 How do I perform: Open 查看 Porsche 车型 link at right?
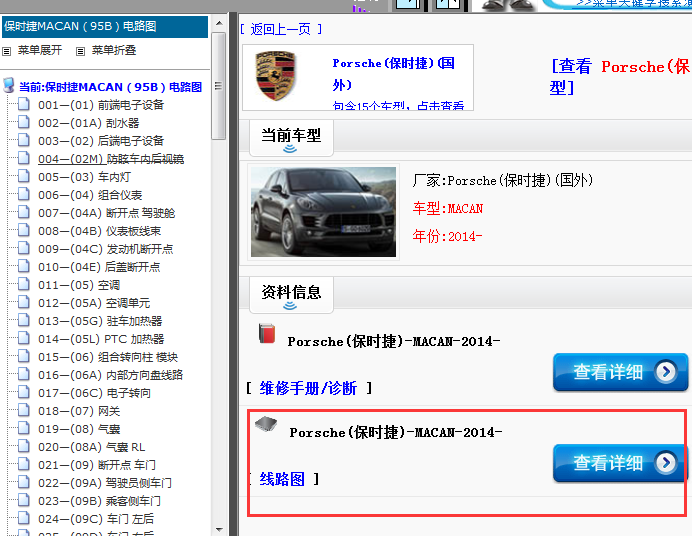tap(620, 77)
